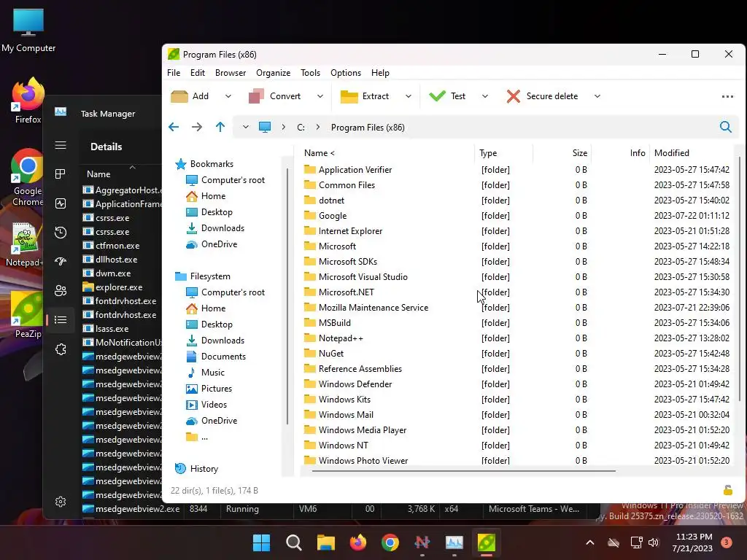This screenshot has height=560, width=747.
Task: Open Task Manager Users page icon
Action: 61,290
